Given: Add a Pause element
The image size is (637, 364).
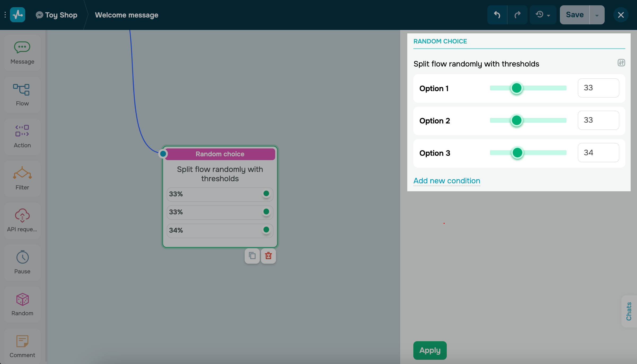Looking at the screenshot, I should click(x=22, y=257).
